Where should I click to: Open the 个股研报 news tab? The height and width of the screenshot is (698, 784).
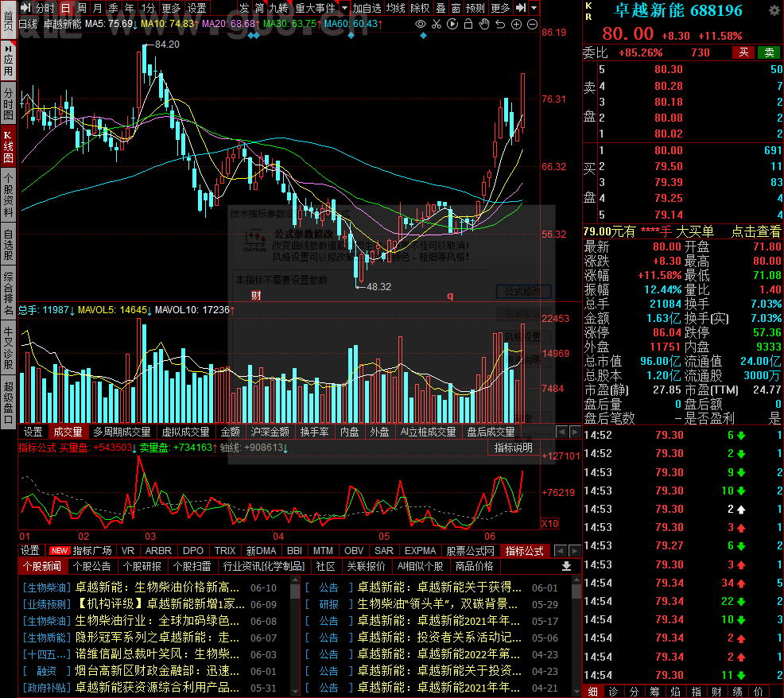(x=142, y=566)
